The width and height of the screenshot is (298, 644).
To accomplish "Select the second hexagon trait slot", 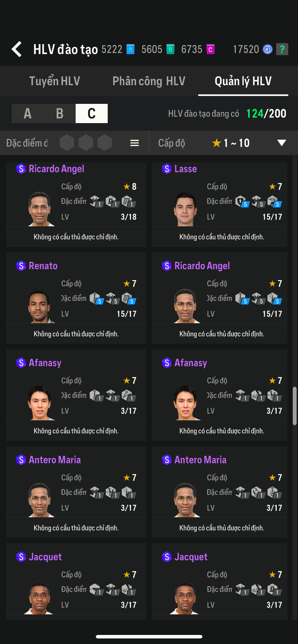I will [x=86, y=143].
